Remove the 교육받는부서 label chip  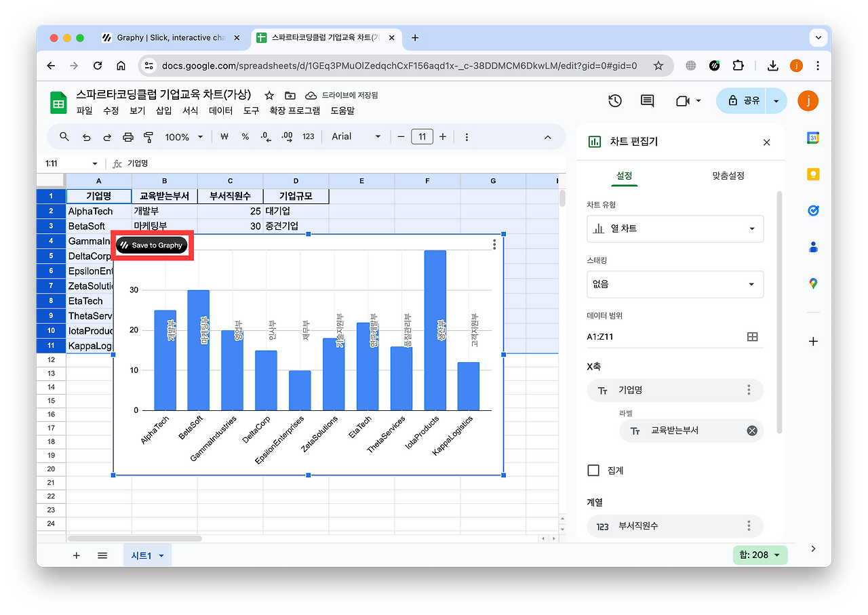[752, 431]
